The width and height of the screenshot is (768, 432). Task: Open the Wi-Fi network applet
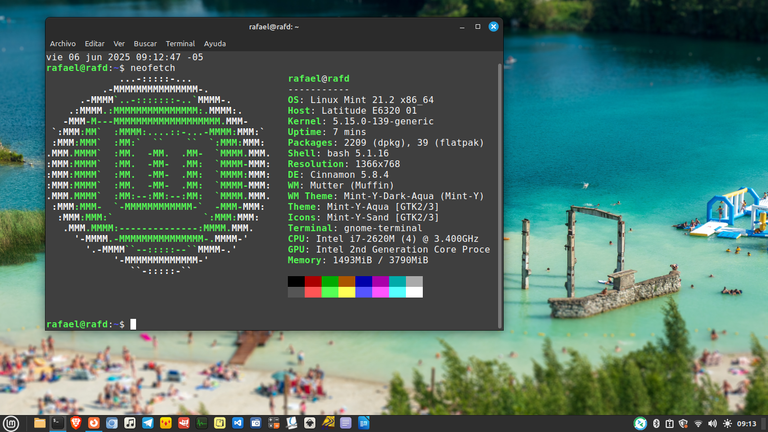698,424
